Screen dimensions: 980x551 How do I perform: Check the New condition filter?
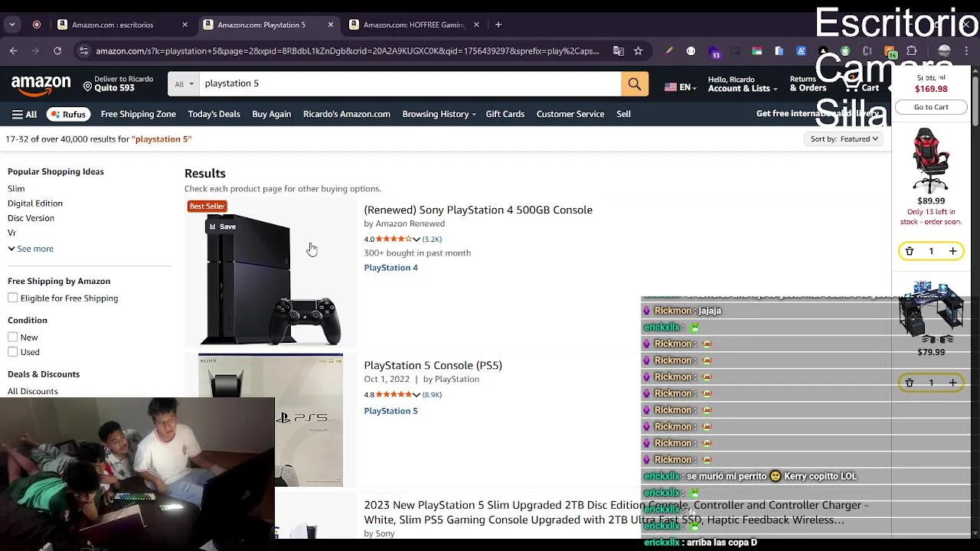(13, 337)
